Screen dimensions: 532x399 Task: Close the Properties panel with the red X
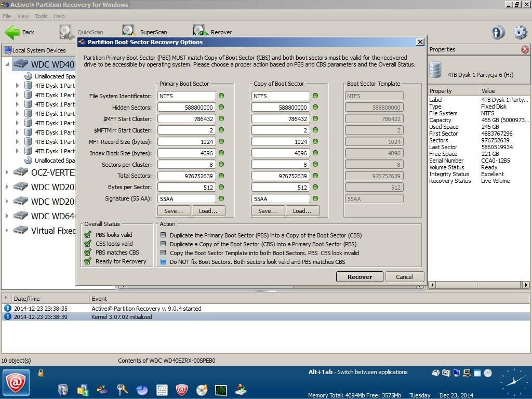pyautogui.click(x=525, y=49)
